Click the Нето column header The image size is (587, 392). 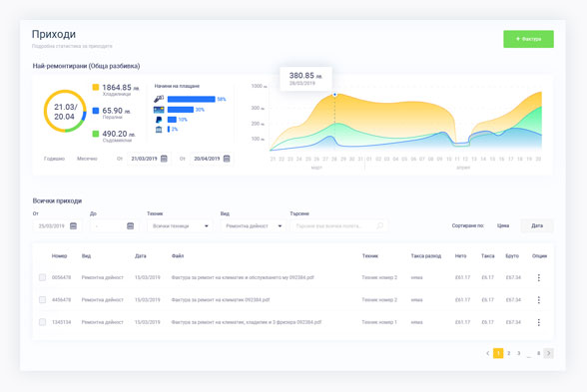461,255
